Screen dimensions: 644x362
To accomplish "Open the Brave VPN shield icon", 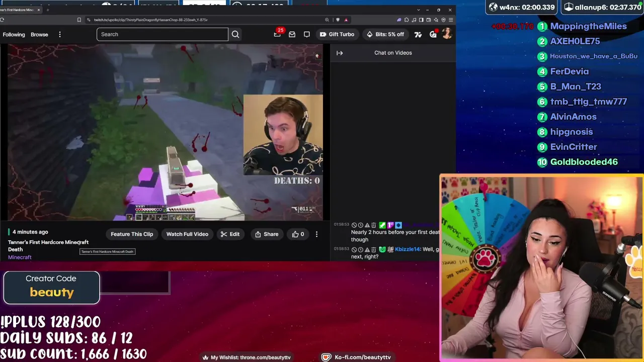I will (x=443, y=20).
